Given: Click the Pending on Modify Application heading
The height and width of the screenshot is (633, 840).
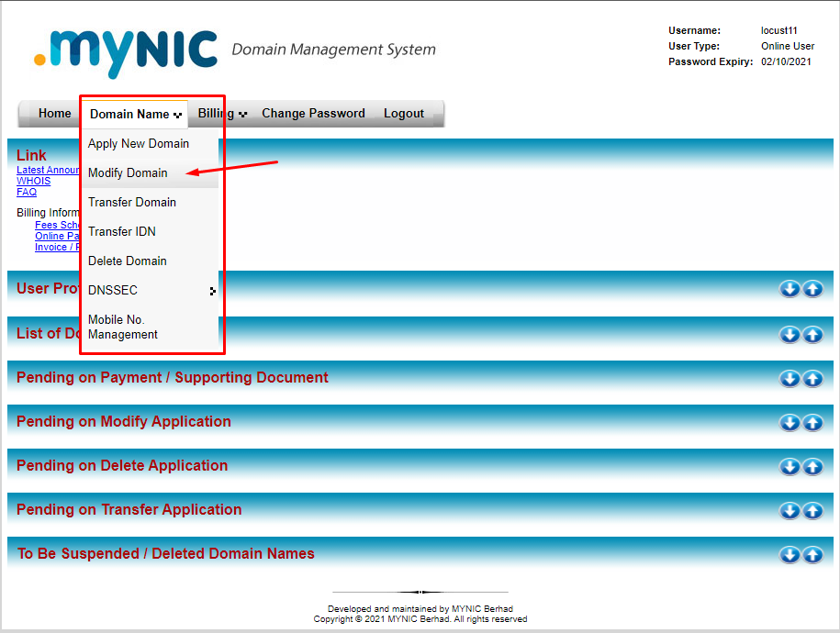Looking at the screenshot, I should (x=124, y=421).
